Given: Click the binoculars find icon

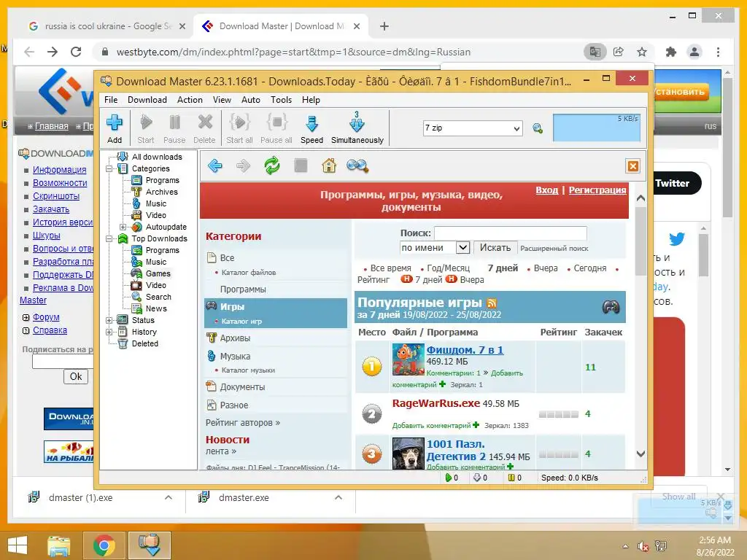Looking at the screenshot, I should pyautogui.click(x=357, y=166).
